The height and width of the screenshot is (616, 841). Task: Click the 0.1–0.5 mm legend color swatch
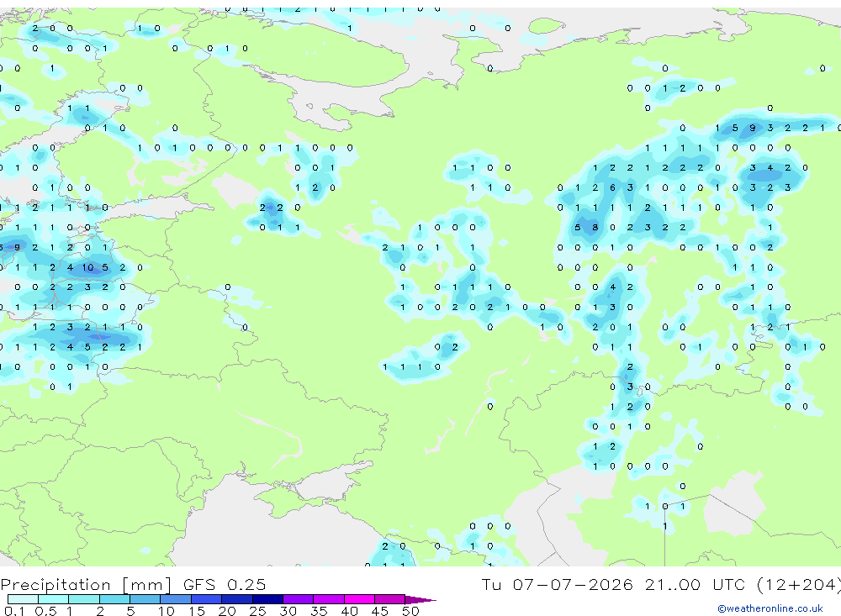(x=23, y=599)
